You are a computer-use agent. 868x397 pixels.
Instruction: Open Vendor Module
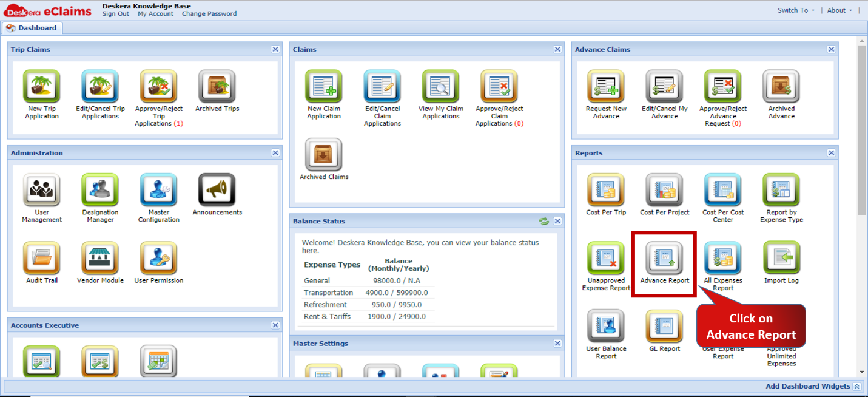click(100, 258)
